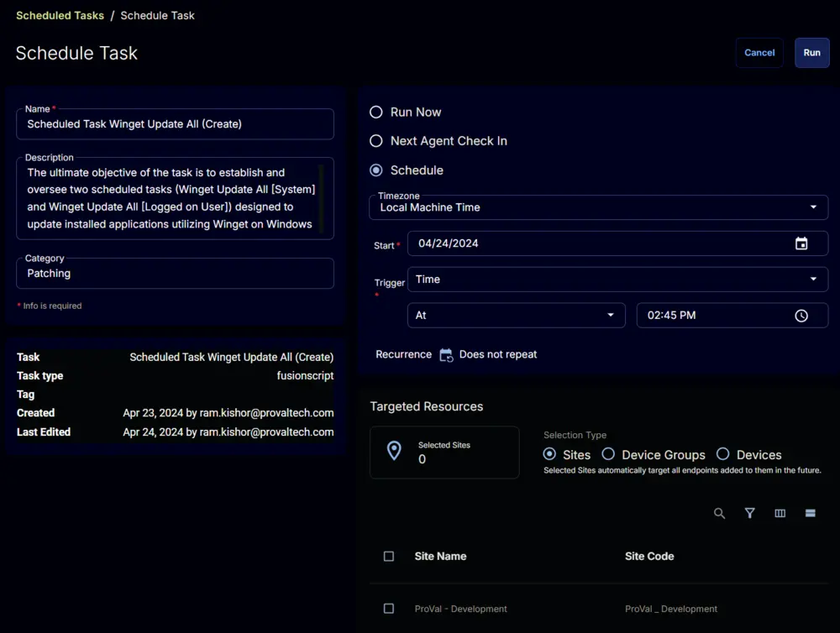Image resolution: width=840 pixels, height=633 pixels.
Task: Open the filter funnel icon
Action: point(749,513)
